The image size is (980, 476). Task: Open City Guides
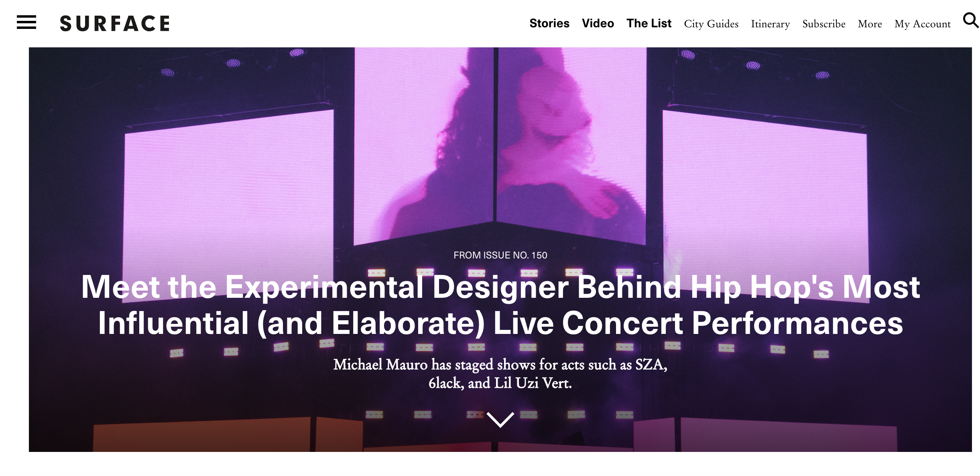coord(711,24)
